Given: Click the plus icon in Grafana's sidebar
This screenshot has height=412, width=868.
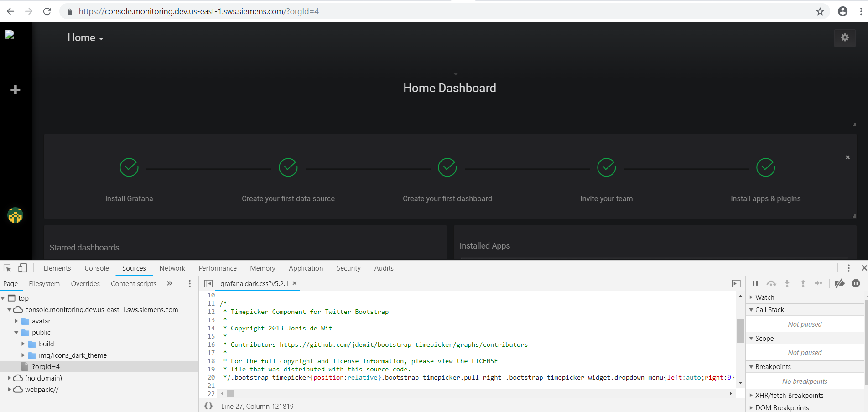Looking at the screenshot, I should (15, 89).
